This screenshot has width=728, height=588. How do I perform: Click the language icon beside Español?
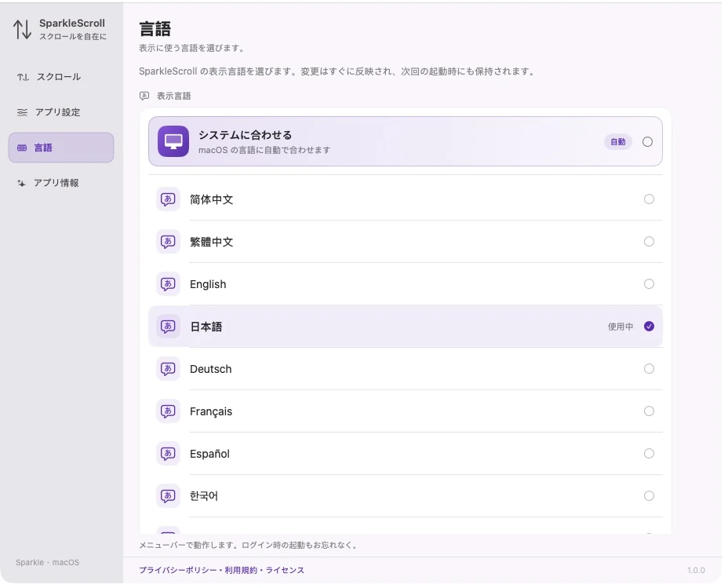(x=168, y=453)
